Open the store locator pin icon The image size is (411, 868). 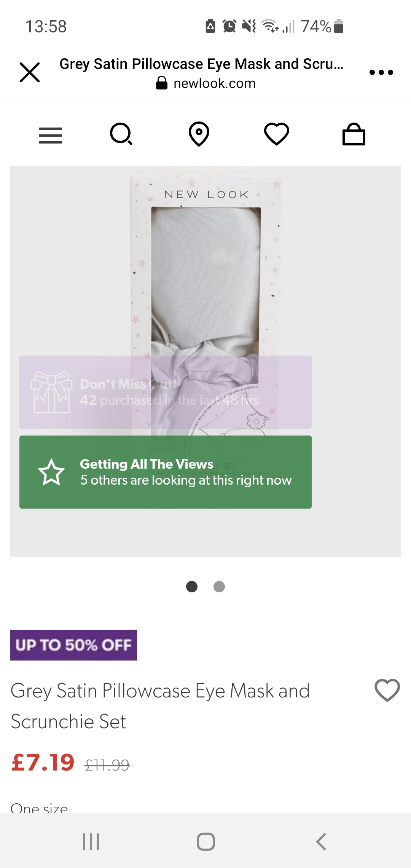point(199,134)
